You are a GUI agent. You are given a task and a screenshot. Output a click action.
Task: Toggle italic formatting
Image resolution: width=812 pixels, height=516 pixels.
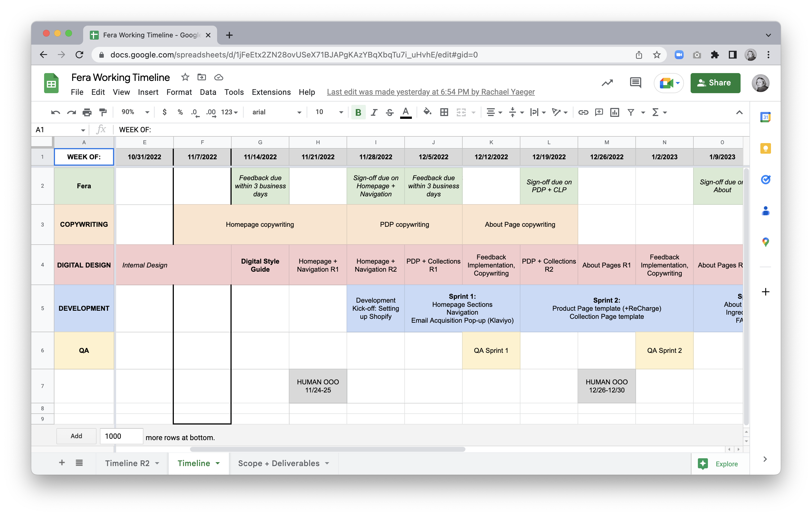[x=374, y=112]
